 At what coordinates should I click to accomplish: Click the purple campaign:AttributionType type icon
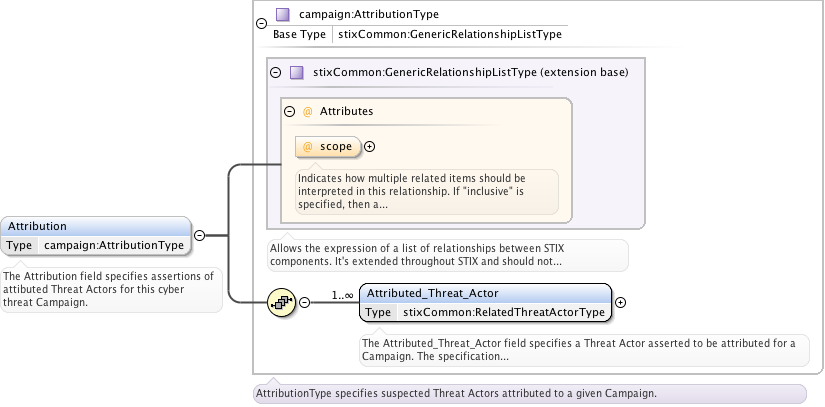pos(283,15)
